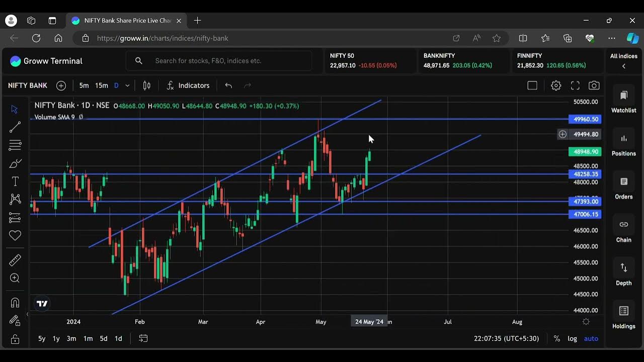The height and width of the screenshot is (362, 644).
Task: Select the D daily interval
Action: [116, 85]
